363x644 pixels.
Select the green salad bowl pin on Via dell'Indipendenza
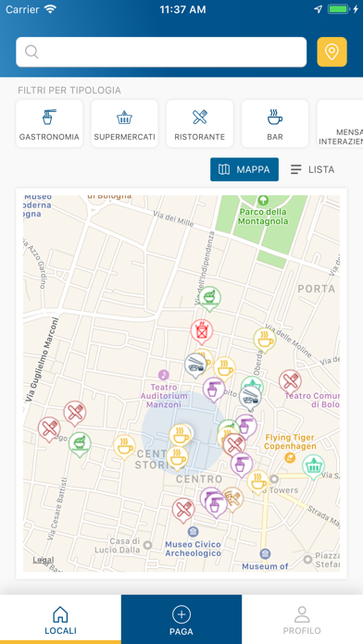tap(209, 299)
